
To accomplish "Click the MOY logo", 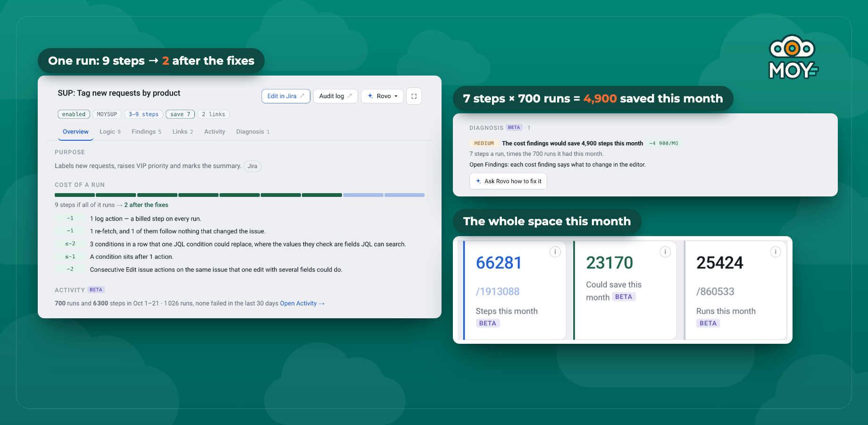I will 793,57.
